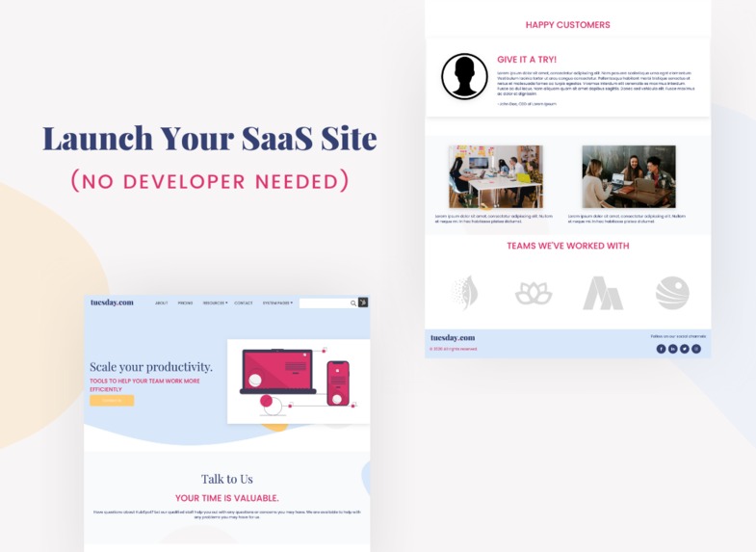
Task: Click the tuesday.com logo in the header
Action: 112,302
